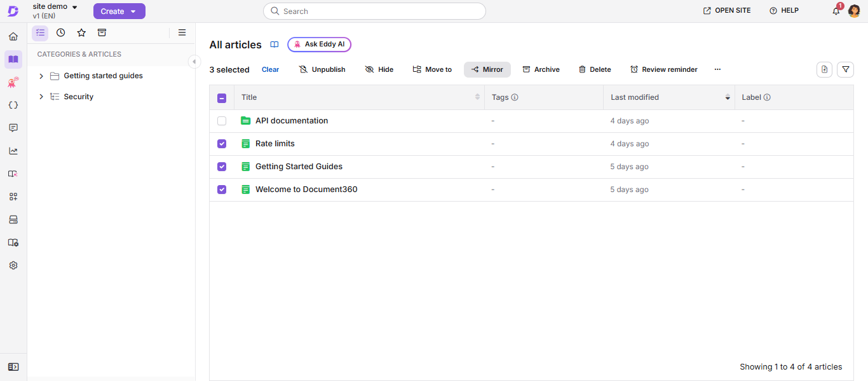Open the Settings gear icon in sidebar

[13, 265]
